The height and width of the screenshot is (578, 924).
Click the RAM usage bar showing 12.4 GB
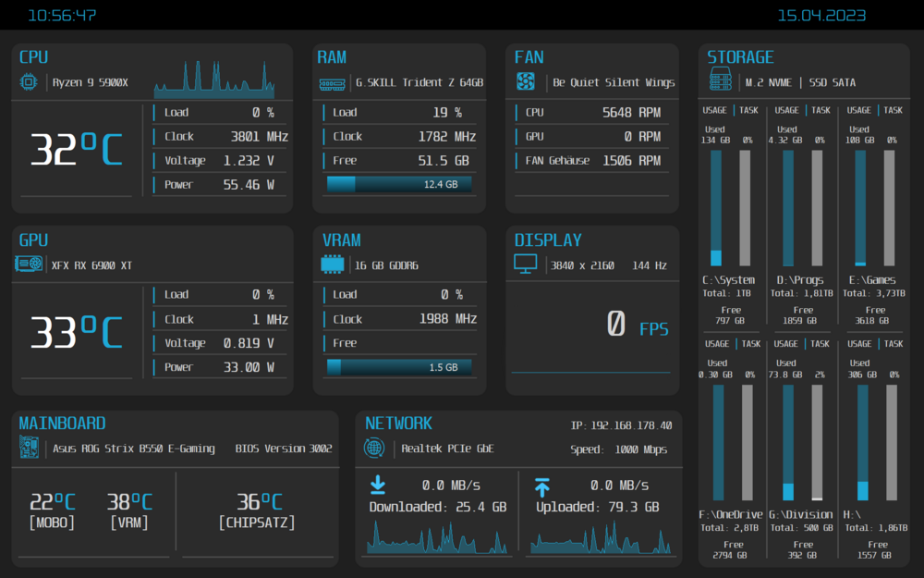point(399,184)
